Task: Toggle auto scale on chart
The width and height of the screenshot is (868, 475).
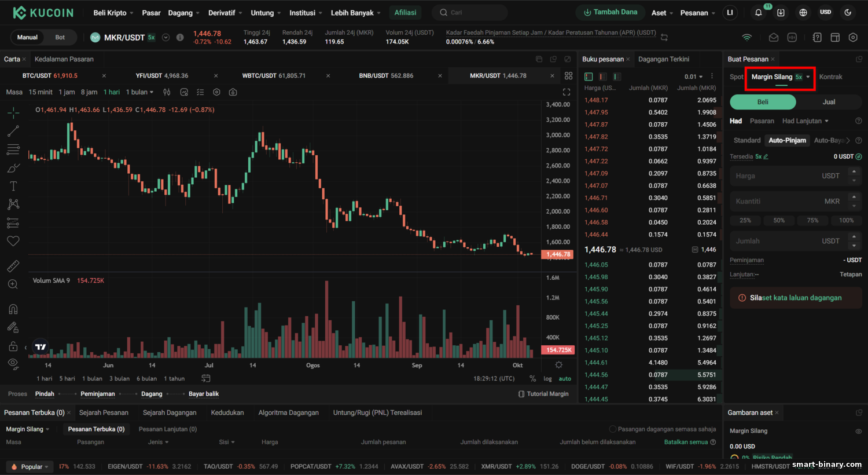Action: (565, 379)
